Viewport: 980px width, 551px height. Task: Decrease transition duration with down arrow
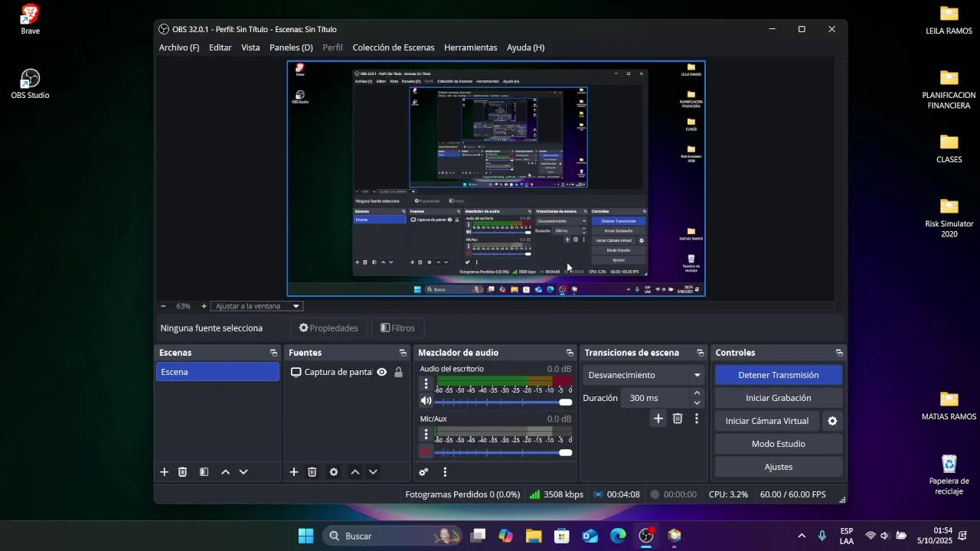[x=697, y=403]
